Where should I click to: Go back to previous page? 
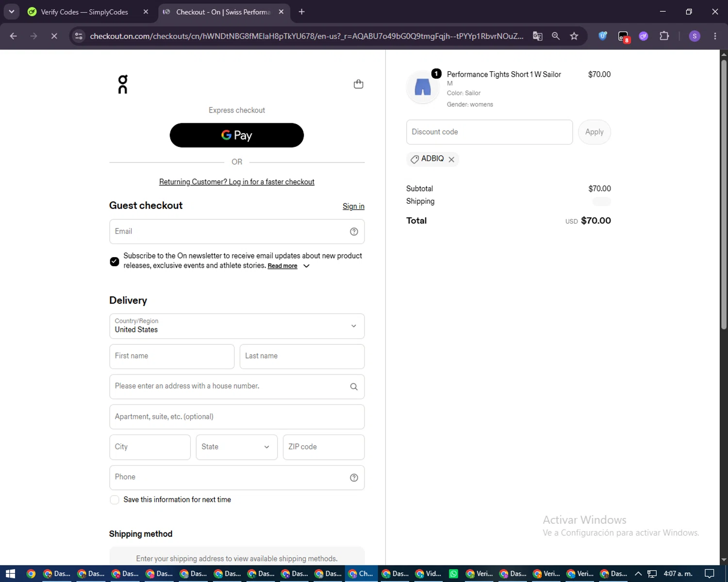point(14,36)
